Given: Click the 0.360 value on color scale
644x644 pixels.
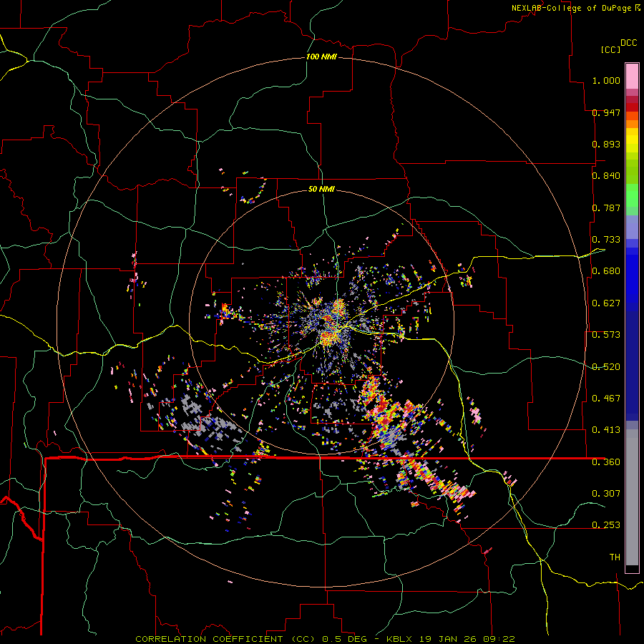Looking at the screenshot, I should click(606, 462).
